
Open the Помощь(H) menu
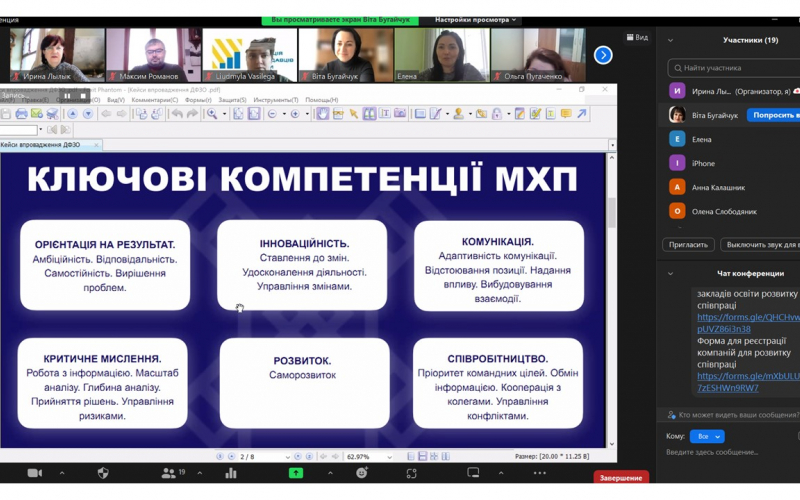pyautogui.click(x=321, y=100)
